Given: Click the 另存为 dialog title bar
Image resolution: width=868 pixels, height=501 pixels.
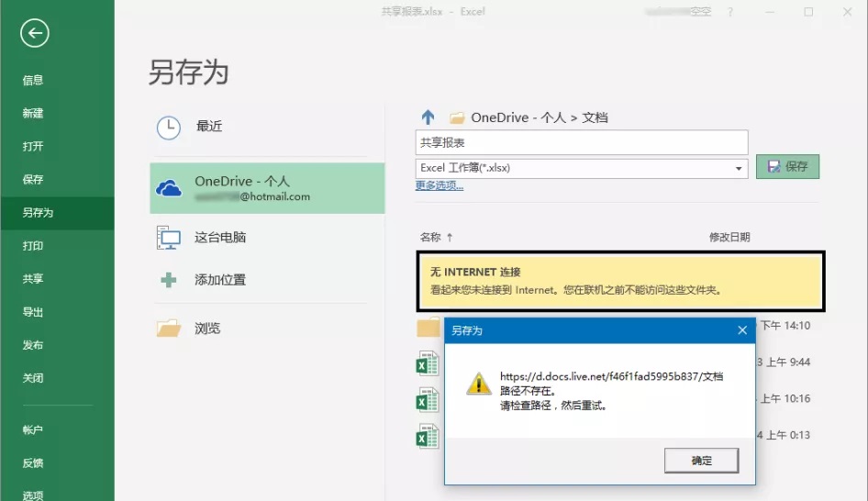Looking at the screenshot, I should point(599,330).
